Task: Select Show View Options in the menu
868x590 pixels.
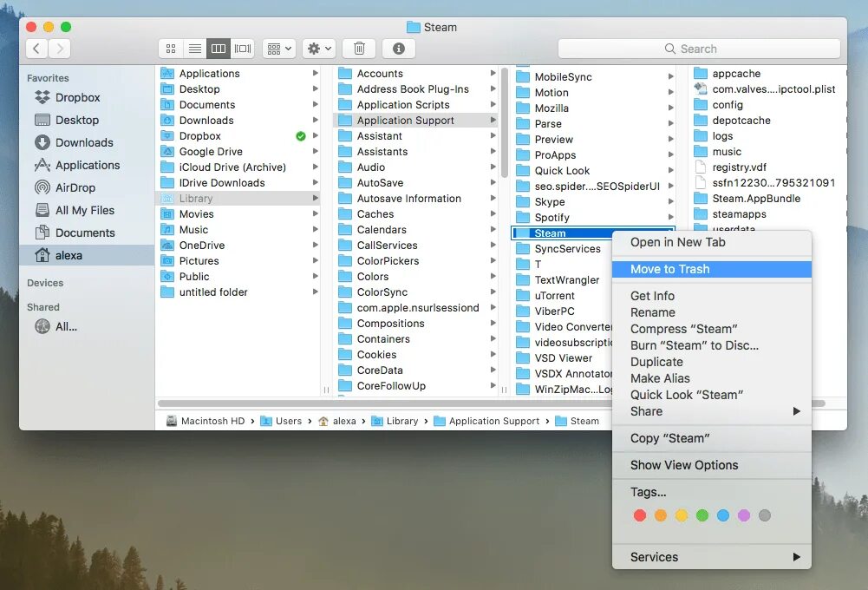Action: pos(711,465)
